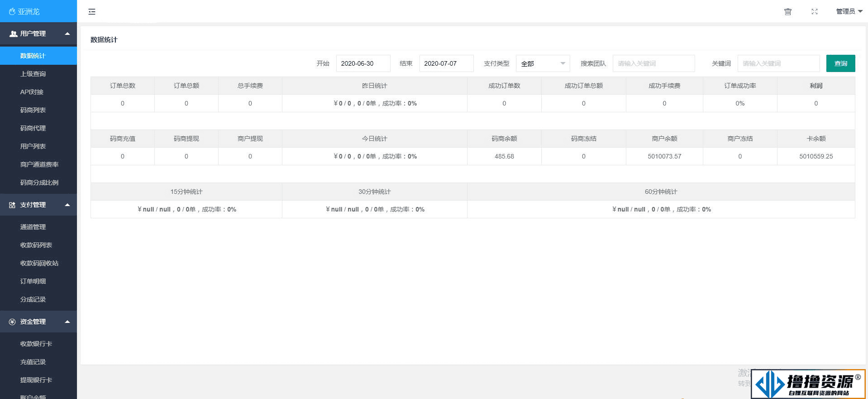Click the 利润 column header
The image size is (868, 399).
[x=816, y=86]
